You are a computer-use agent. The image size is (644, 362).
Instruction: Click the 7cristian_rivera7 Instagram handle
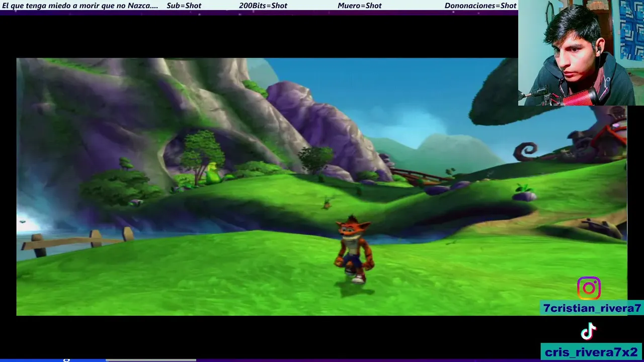592,308
